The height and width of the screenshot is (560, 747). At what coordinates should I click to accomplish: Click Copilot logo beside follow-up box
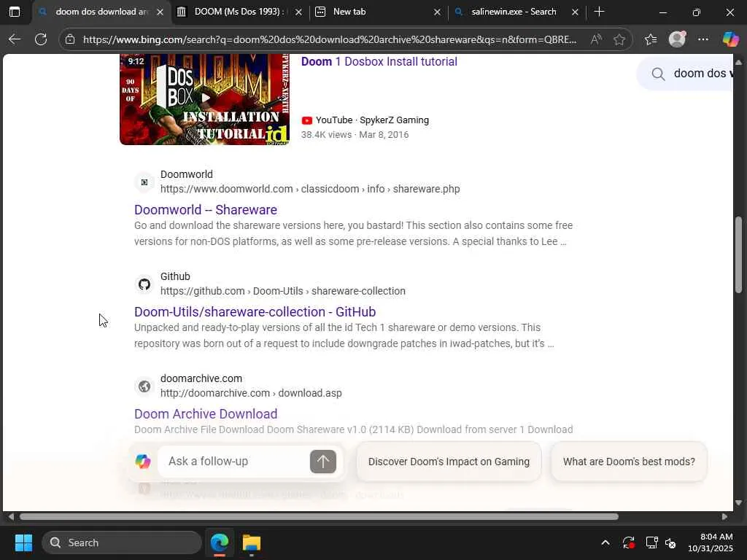click(143, 461)
